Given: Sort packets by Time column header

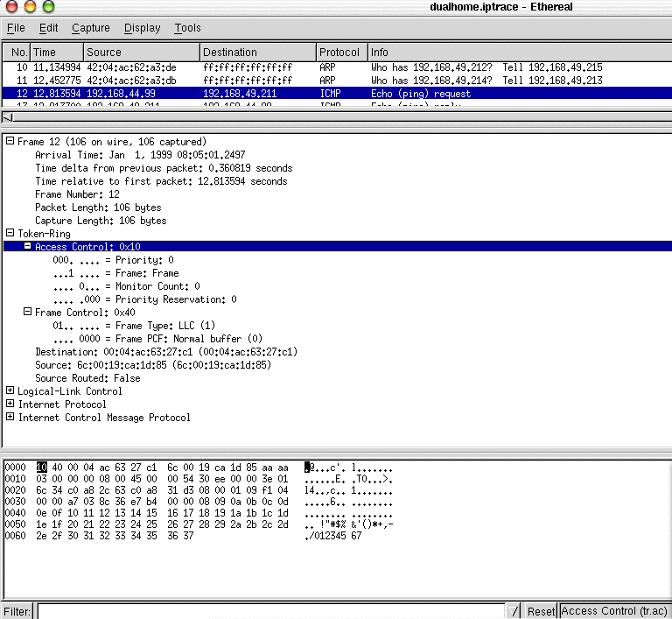Looking at the screenshot, I should 57,53.
